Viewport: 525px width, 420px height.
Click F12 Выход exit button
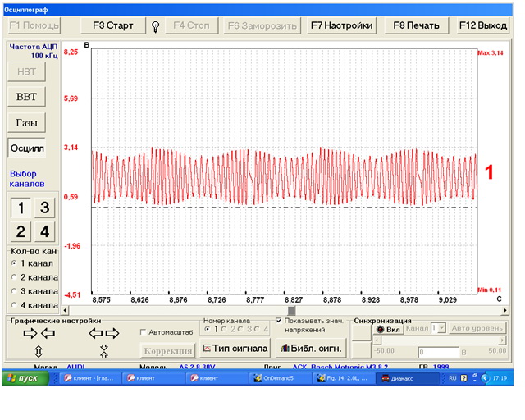click(483, 25)
